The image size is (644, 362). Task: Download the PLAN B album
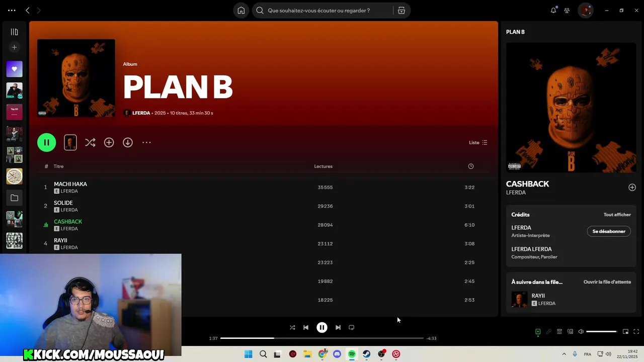(x=128, y=143)
